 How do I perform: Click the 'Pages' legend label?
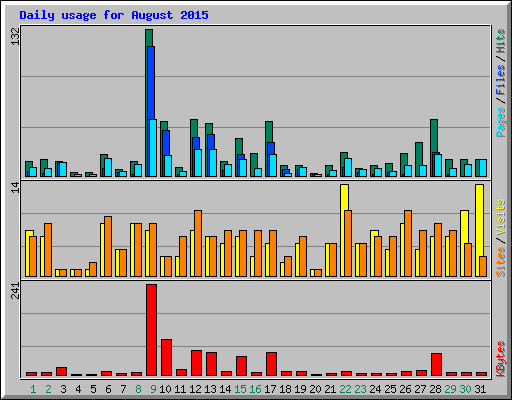500,122
